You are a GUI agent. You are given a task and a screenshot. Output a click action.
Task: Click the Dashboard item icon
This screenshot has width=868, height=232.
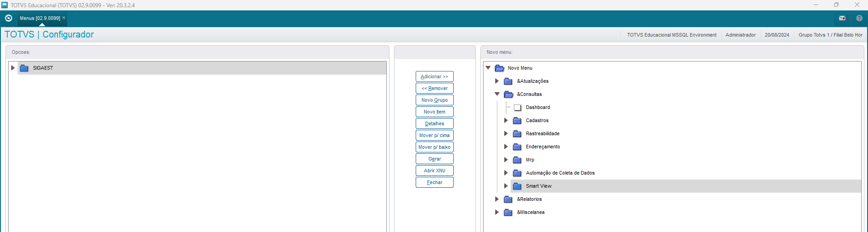tap(517, 107)
